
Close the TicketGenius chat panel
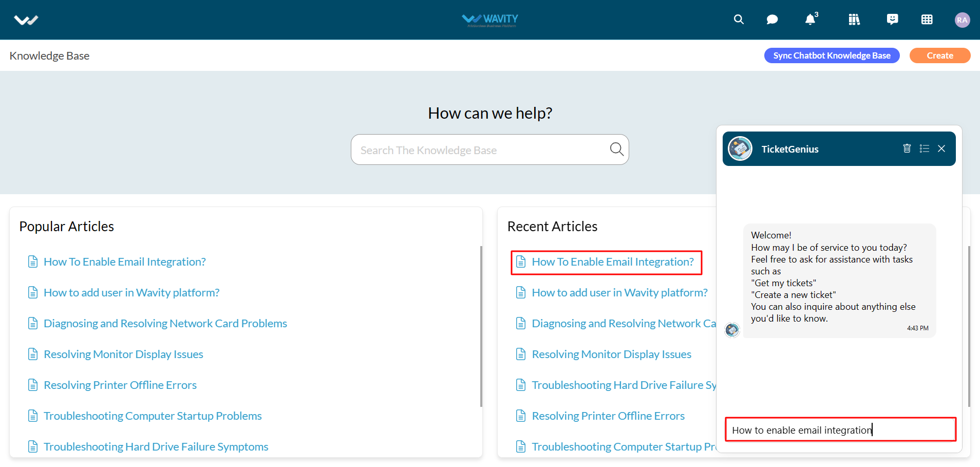pos(941,148)
